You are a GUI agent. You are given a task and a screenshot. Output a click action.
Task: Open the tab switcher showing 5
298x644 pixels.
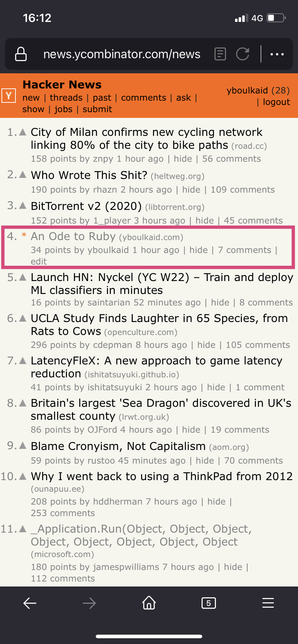pos(209,603)
